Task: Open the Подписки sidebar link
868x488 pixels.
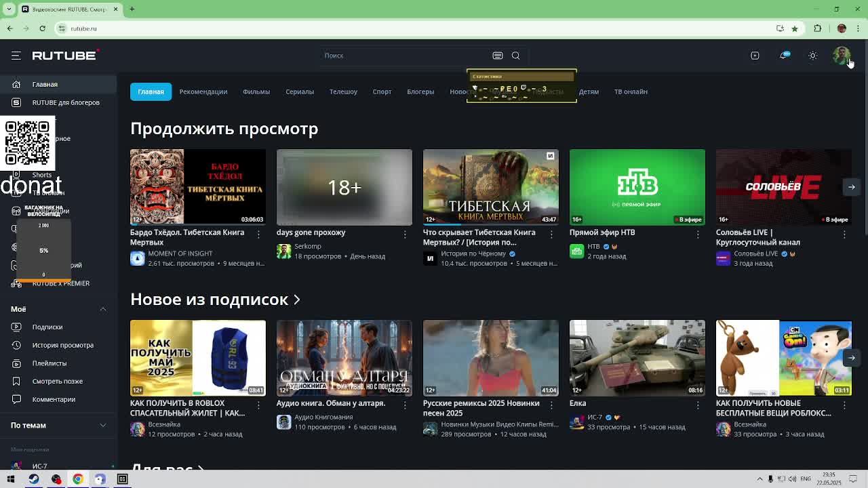Action: (47, 327)
